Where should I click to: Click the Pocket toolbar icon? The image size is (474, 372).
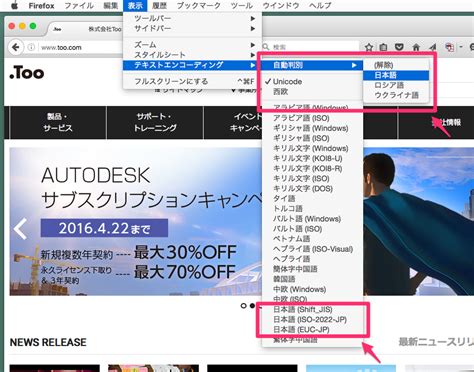(x=399, y=47)
